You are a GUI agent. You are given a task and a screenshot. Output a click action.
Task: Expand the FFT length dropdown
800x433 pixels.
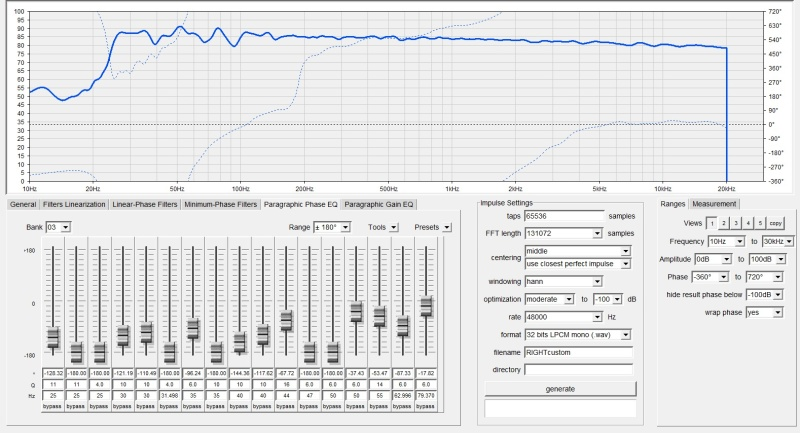[x=597, y=233]
